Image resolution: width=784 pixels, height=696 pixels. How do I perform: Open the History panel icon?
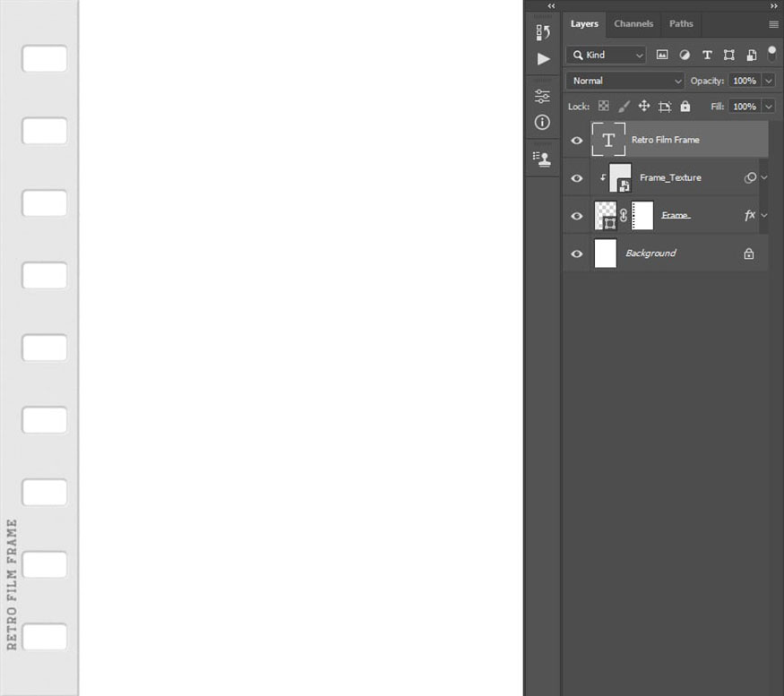tap(542, 32)
